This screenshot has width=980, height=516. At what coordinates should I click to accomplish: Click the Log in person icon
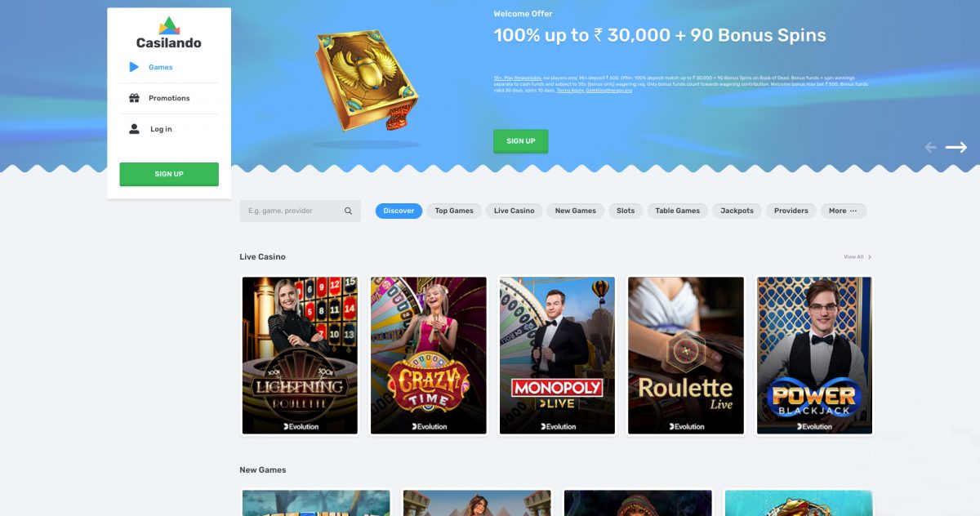point(134,129)
